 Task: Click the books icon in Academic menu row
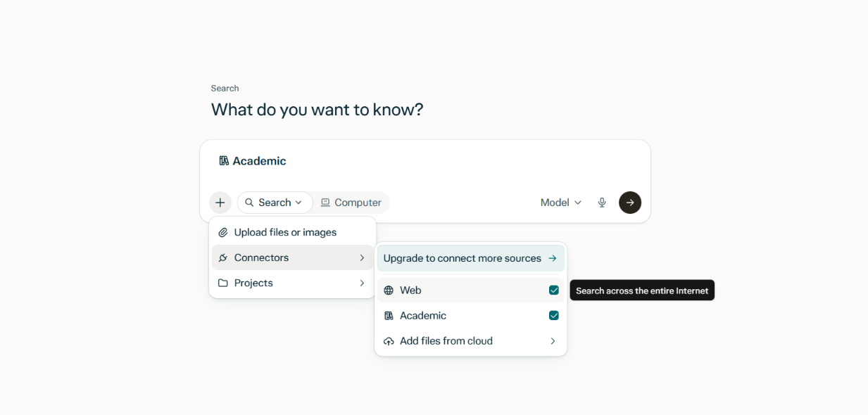point(389,316)
